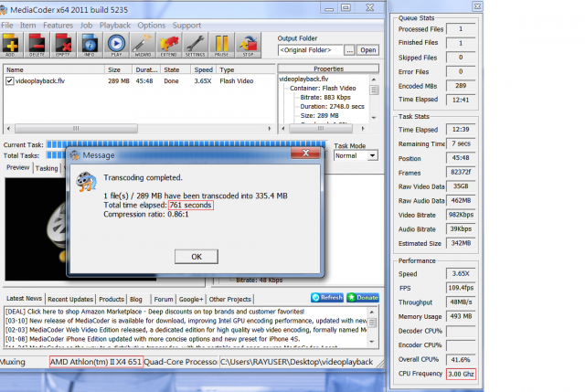The width and height of the screenshot is (585, 392).
Task: Click the Stop toolbar icon
Action: click(x=248, y=45)
